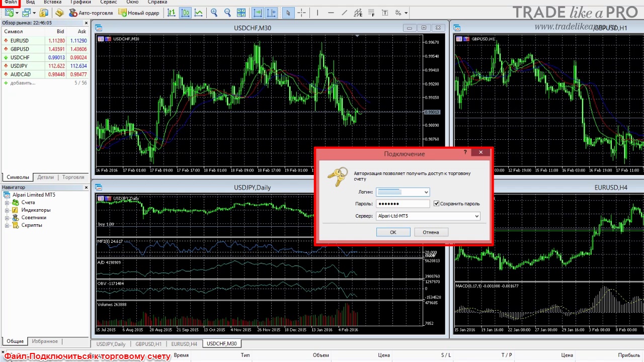Zoom in on chart with magnifier
The height and width of the screenshot is (362, 644).
point(214,13)
